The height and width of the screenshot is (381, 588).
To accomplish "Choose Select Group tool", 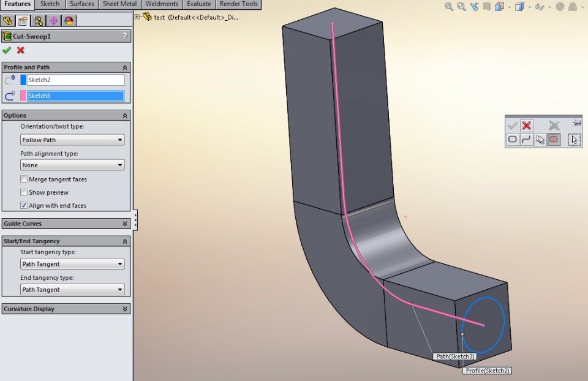I will 540,140.
